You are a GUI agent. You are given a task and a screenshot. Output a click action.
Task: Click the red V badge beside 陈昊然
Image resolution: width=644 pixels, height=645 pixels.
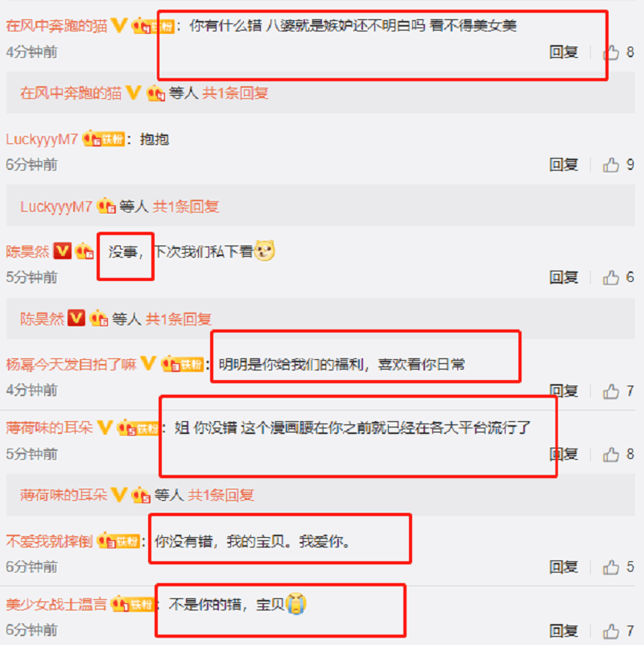pos(62,251)
